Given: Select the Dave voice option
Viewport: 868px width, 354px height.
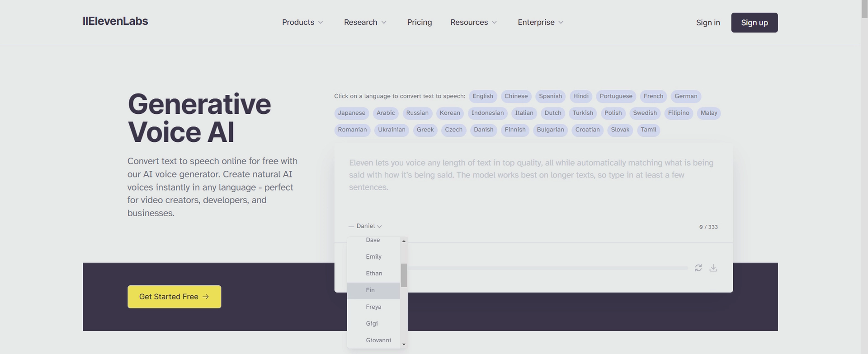Looking at the screenshot, I should 373,240.
